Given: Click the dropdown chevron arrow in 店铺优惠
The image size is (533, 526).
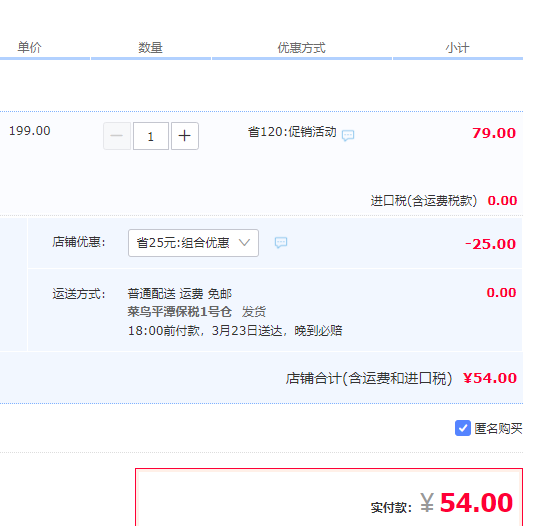Looking at the screenshot, I should pos(244,243).
